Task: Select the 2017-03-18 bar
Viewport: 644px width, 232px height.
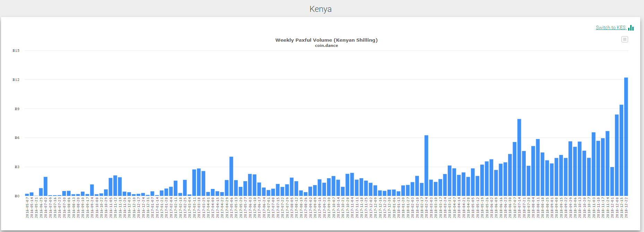Action: 199,182
